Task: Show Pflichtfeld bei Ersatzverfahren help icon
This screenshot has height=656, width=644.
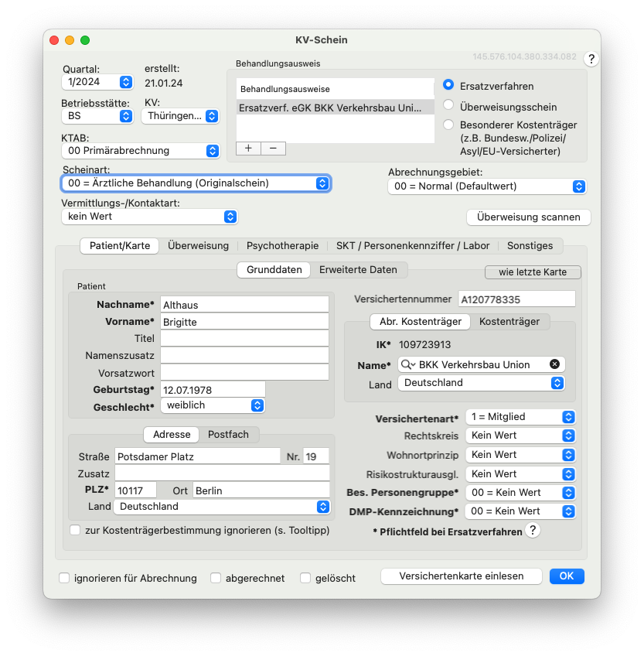Action: 533,531
